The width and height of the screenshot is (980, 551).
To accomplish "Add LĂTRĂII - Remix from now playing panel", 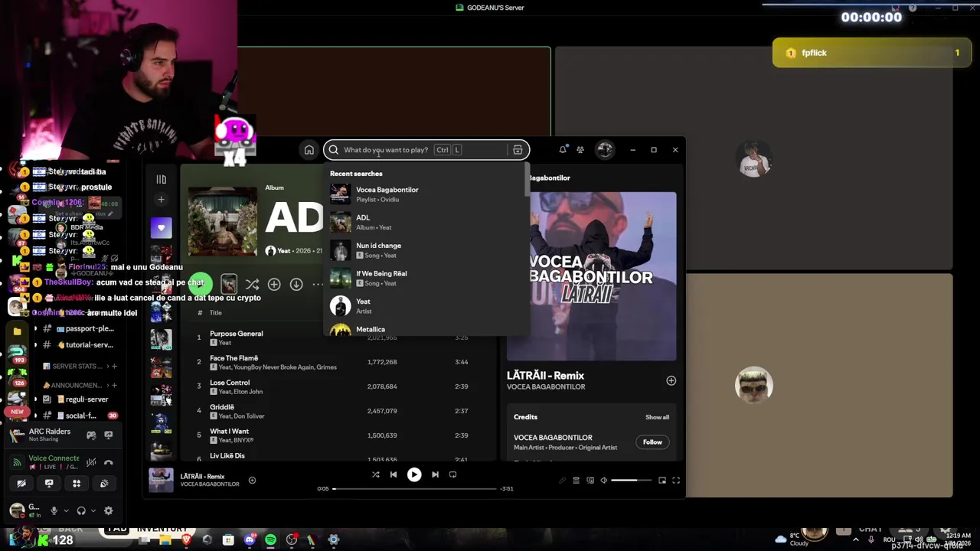I will [x=671, y=380].
